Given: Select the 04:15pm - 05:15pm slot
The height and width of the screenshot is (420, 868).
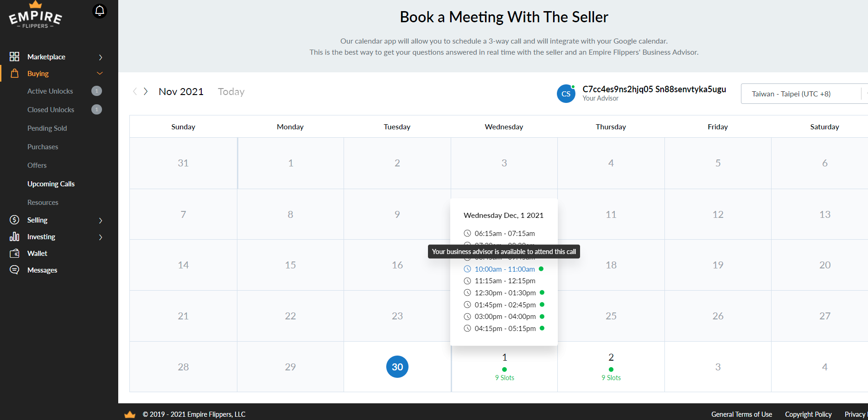Looking at the screenshot, I should point(505,328).
